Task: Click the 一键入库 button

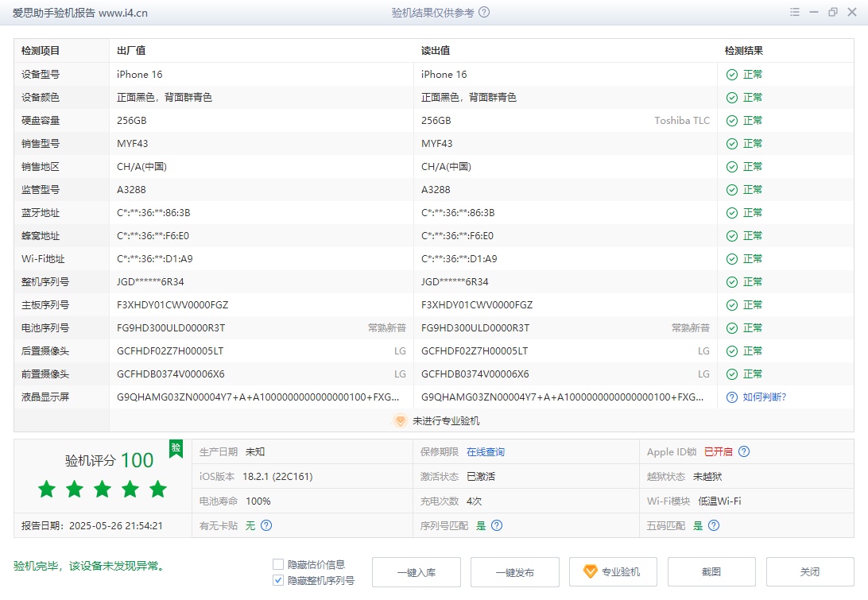Action: (x=417, y=572)
